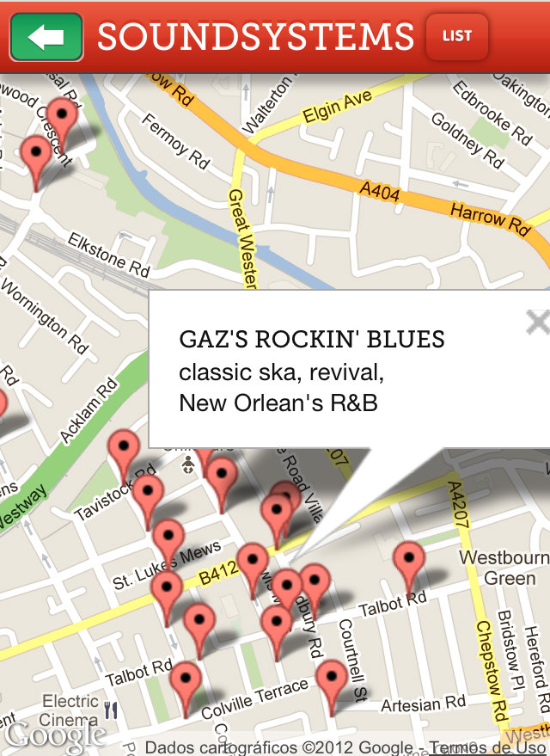Tap the pin near Courtnell St and Colville Terrace
This screenshot has width=550, height=756.
click(331, 679)
